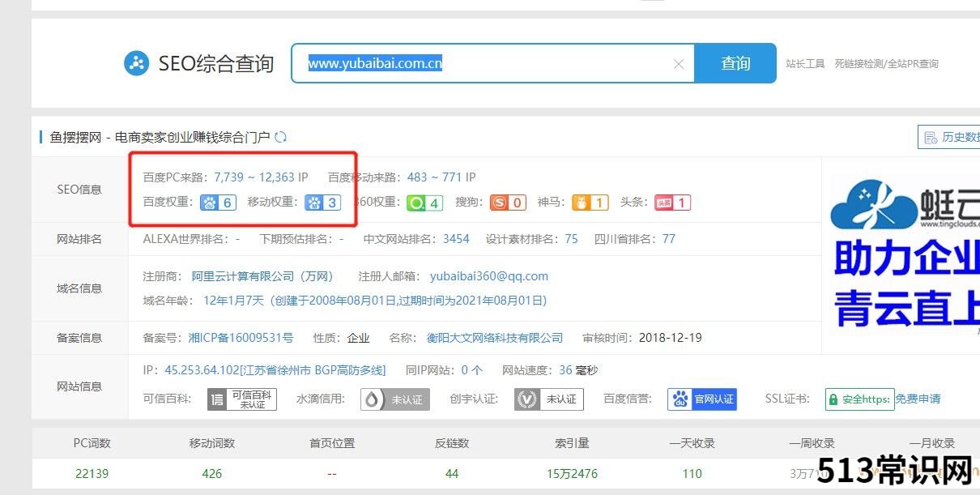This screenshot has height=495, width=980.
Task: Click Baidu PC traffic value 7,739 ~ 12,363
Action: (x=254, y=177)
